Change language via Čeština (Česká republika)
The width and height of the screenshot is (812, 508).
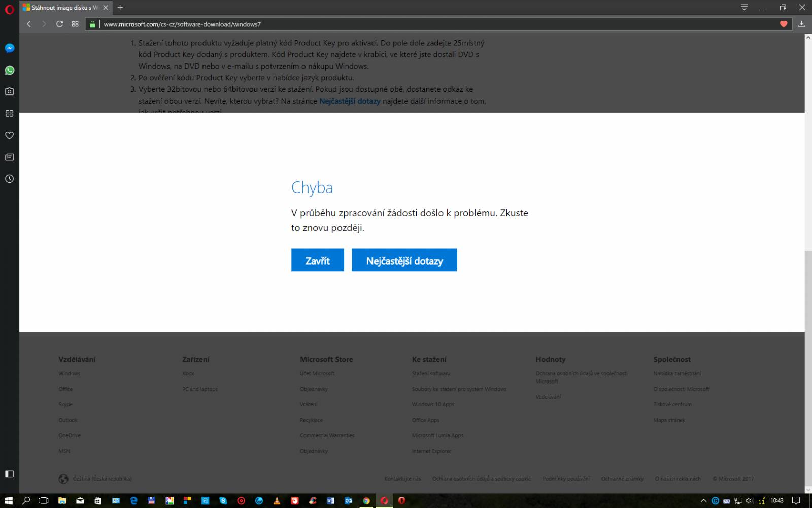(95, 479)
